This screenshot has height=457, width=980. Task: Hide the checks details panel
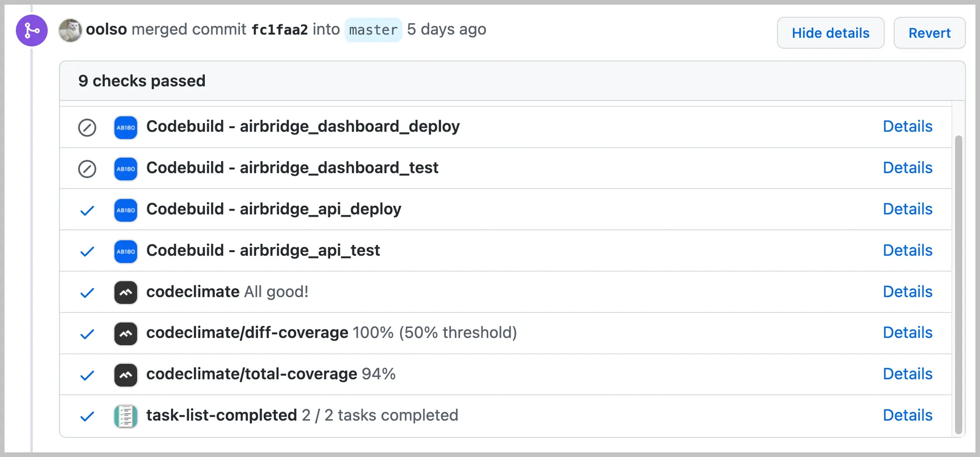(830, 33)
